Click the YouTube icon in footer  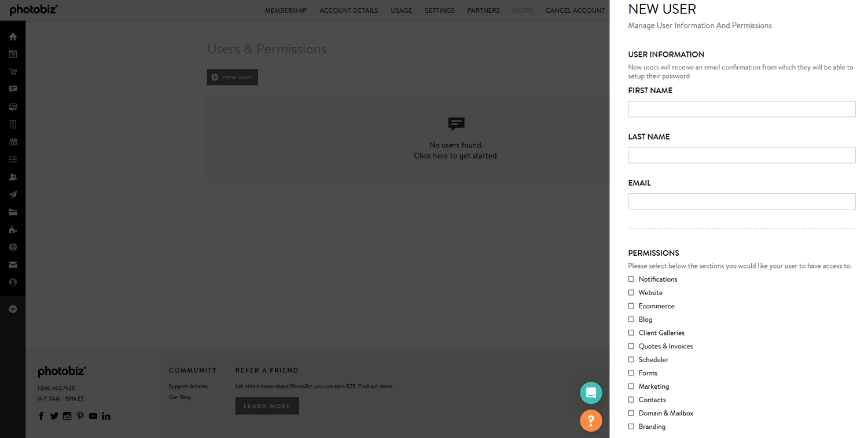(x=93, y=416)
